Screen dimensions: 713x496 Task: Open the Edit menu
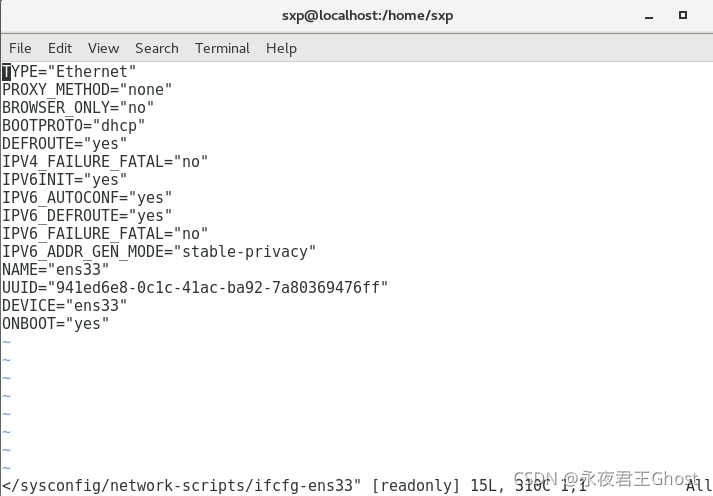click(x=60, y=48)
